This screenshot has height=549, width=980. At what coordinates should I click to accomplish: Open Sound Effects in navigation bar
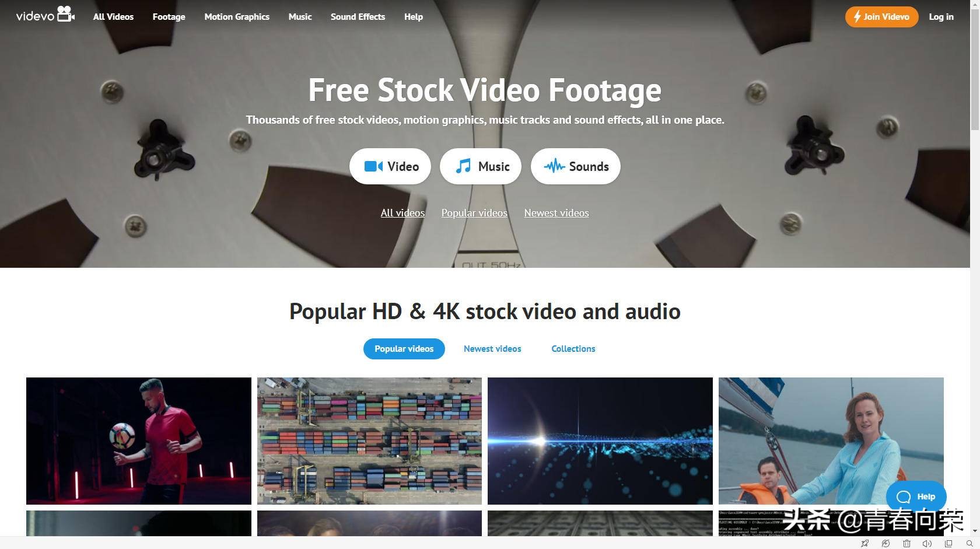point(358,17)
